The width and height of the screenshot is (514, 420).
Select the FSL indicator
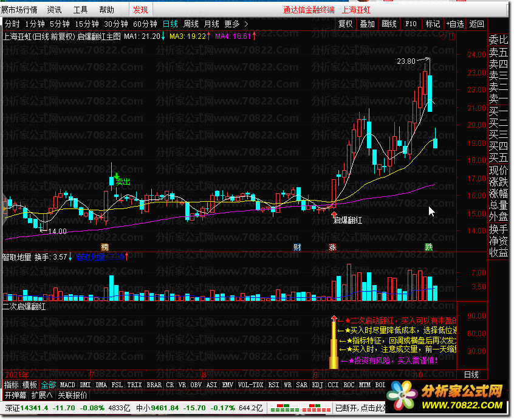[x=117, y=385]
